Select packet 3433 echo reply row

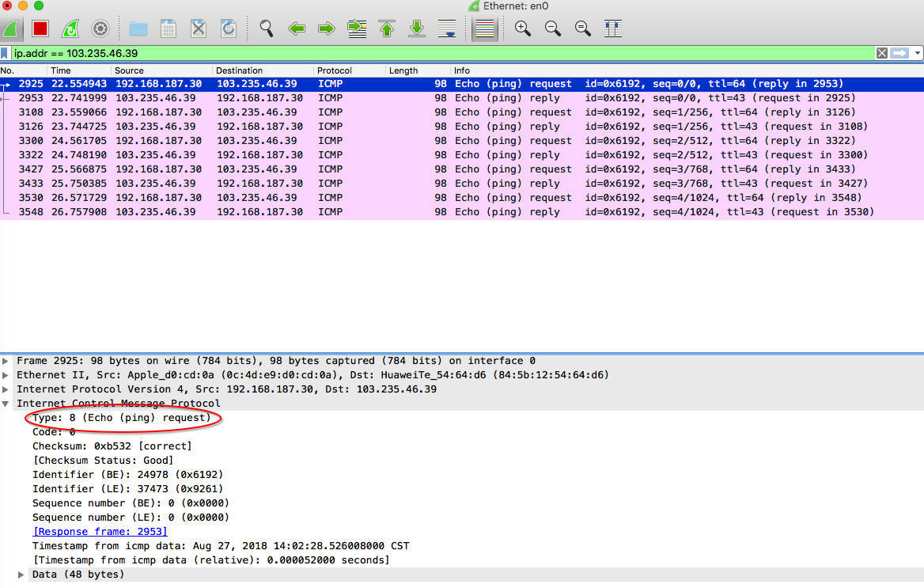[x=462, y=184]
